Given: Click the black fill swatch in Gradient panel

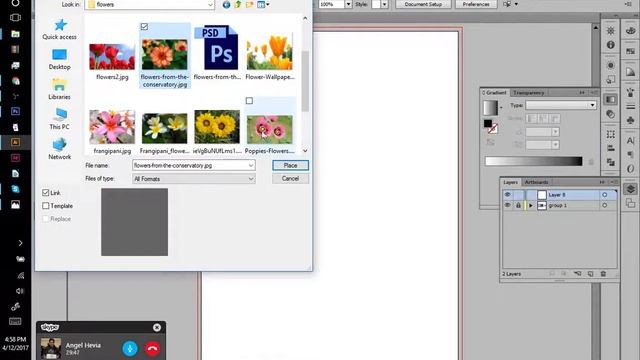Looking at the screenshot, I should [488, 123].
